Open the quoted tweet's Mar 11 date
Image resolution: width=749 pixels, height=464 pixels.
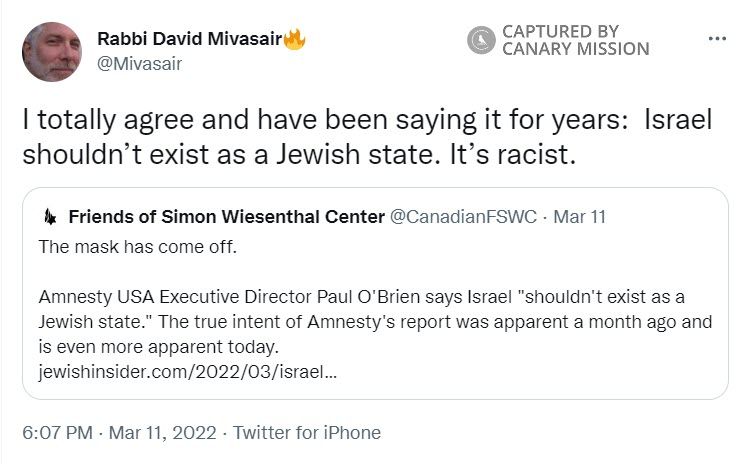click(579, 217)
